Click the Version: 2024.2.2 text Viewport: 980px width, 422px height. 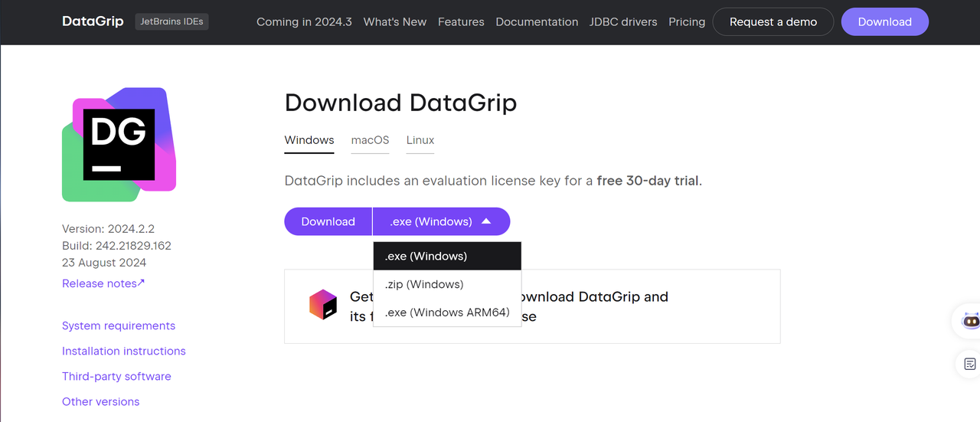[x=108, y=228]
